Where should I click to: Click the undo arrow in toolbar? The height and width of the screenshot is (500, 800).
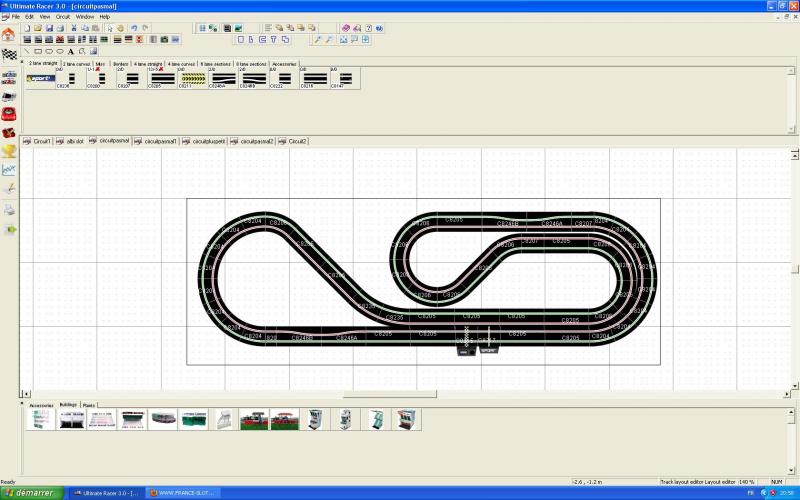click(x=134, y=28)
